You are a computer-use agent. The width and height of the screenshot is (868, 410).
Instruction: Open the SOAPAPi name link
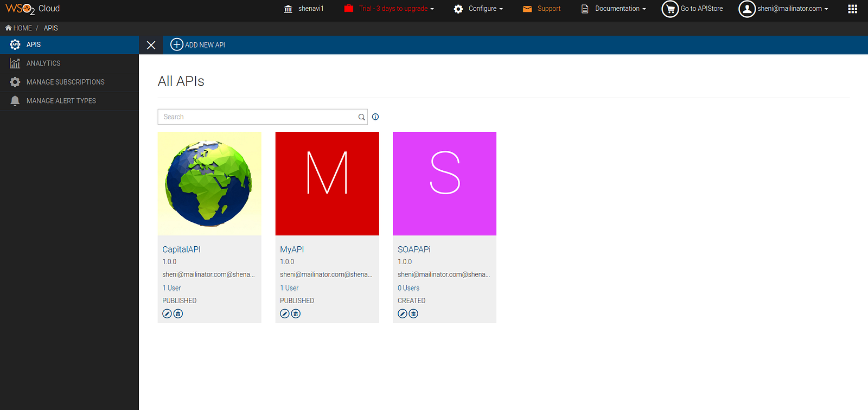[414, 249]
